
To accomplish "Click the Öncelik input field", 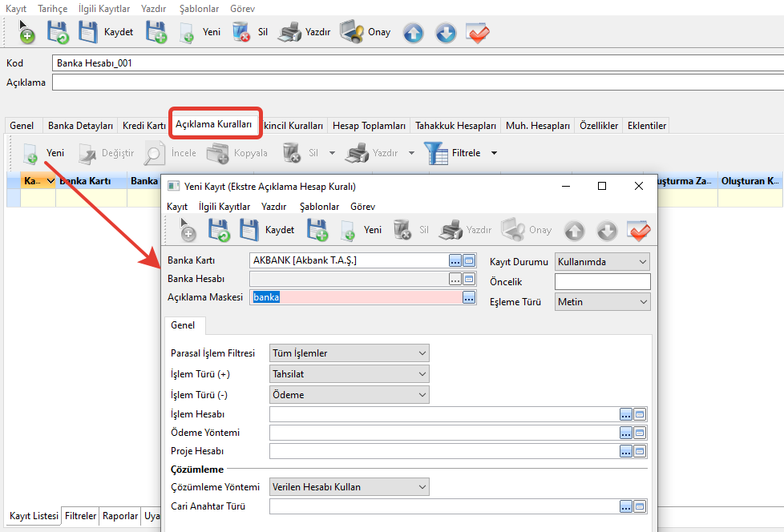I will tap(602, 282).
